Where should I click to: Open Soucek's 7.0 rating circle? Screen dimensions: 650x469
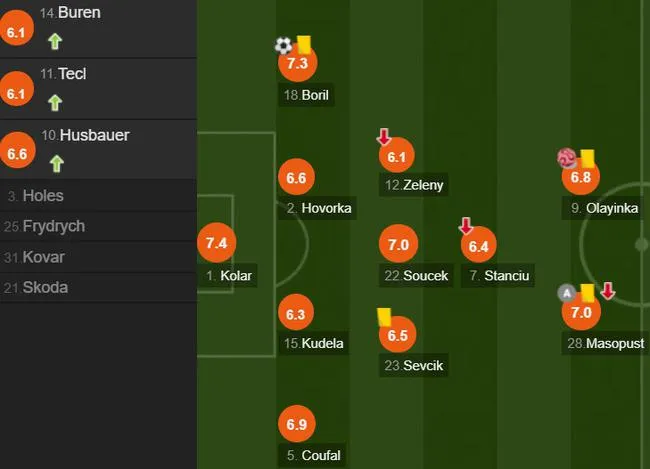(398, 244)
